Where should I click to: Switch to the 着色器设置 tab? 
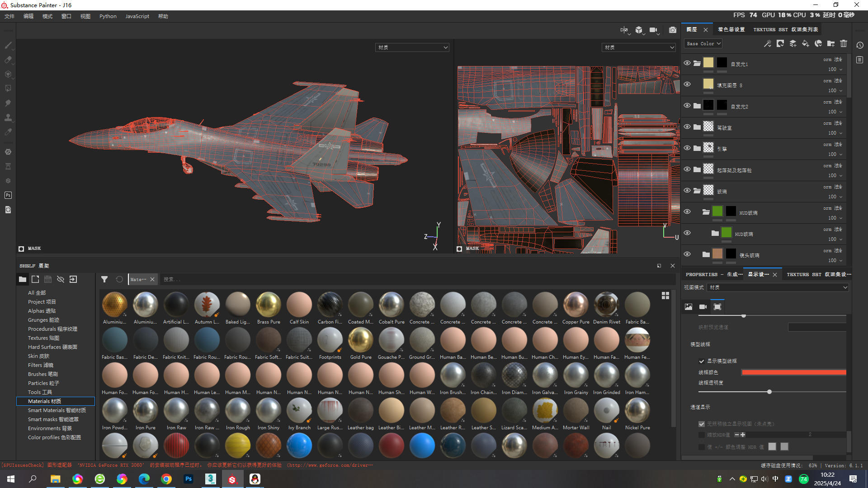click(731, 30)
